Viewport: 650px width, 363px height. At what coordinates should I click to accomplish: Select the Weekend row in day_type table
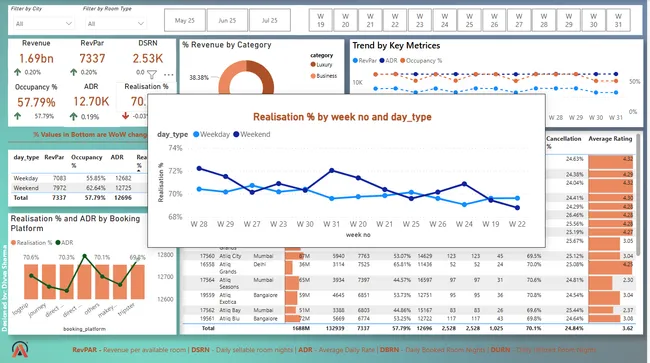click(x=79, y=188)
